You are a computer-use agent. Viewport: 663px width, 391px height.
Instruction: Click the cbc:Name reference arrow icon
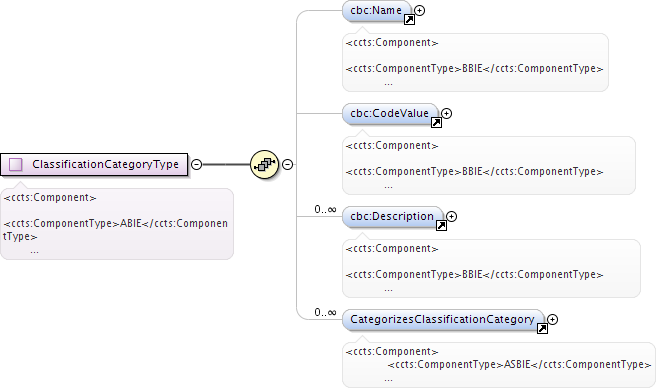(409, 19)
